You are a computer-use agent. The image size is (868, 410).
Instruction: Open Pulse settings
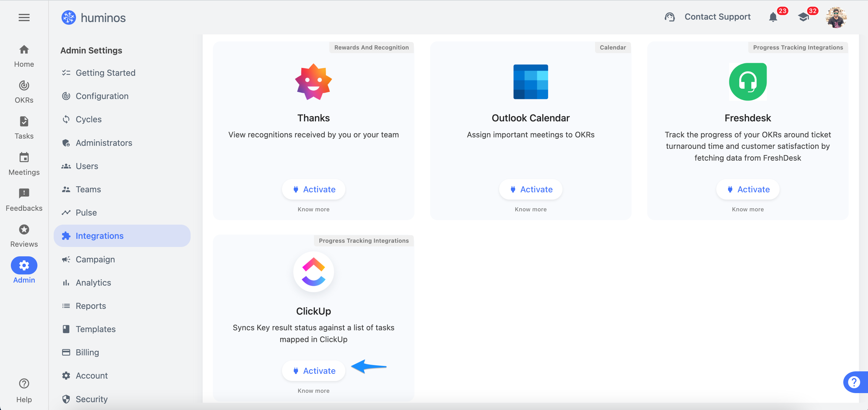(x=122, y=213)
